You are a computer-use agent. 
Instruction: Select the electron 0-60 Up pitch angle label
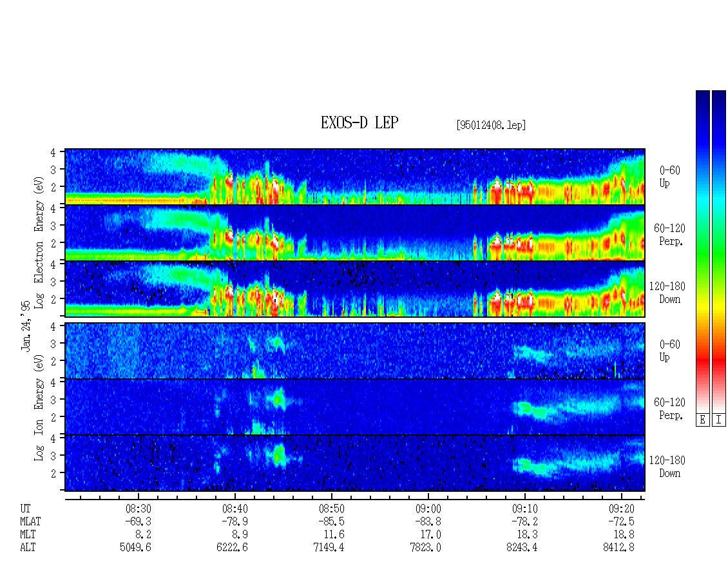[669, 177]
